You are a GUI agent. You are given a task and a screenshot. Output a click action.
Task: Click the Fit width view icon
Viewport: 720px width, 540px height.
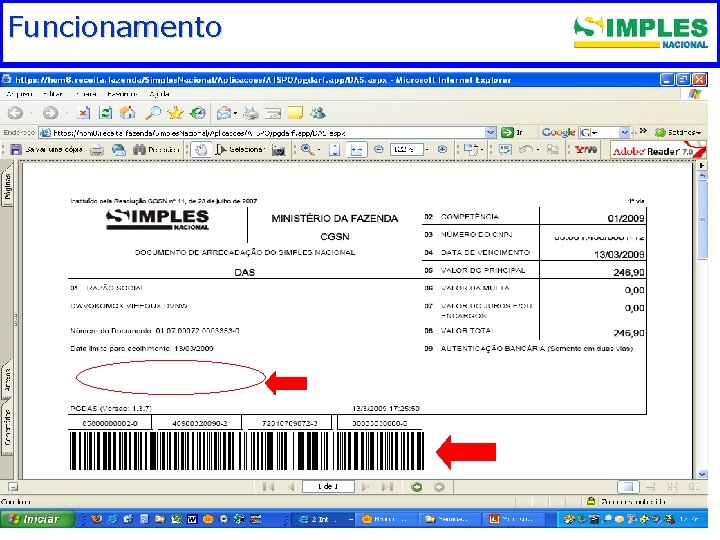click(356, 150)
